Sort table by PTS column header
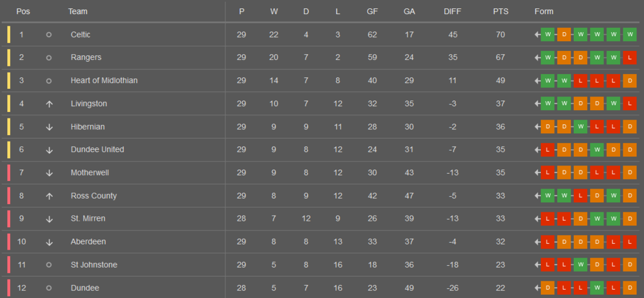Image resolution: width=644 pixels, height=298 pixels. coord(500,12)
